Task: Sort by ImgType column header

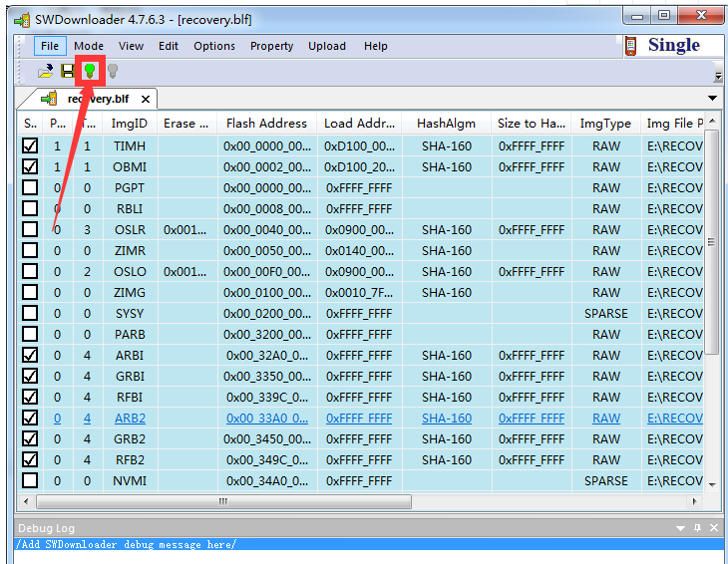Action: coord(605,124)
